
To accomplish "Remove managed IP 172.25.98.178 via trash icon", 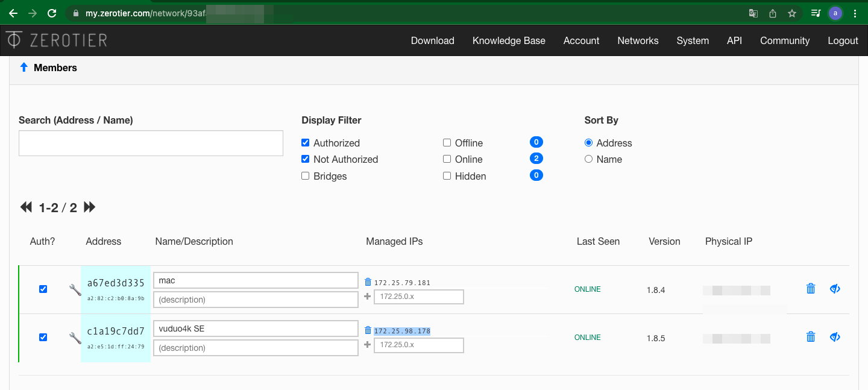I will [368, 330].
